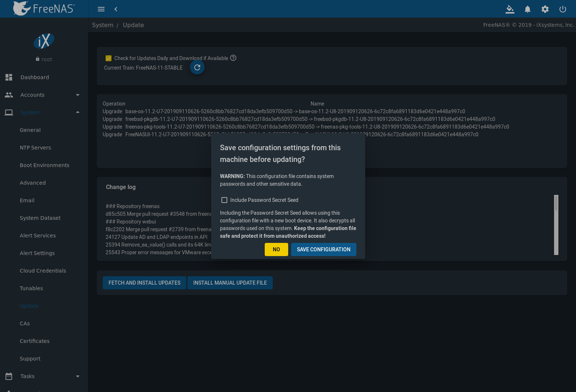576x392 pixels.
Task: Open Tunables page
Action: pos(31,288)
